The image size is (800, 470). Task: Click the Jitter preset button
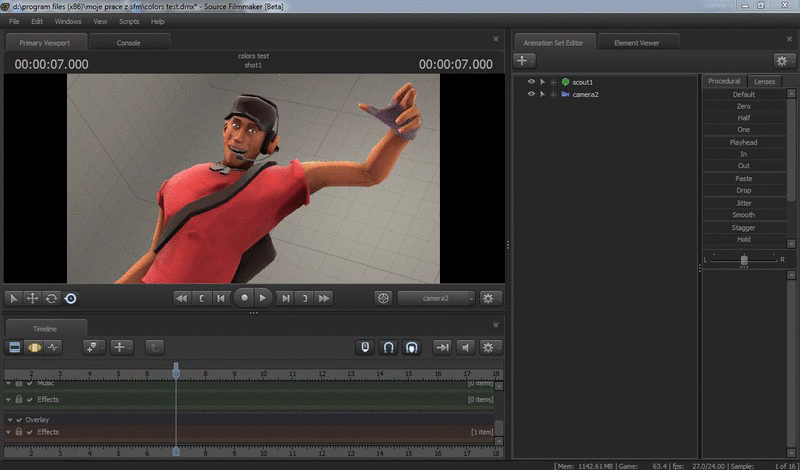tap(743, 203)
